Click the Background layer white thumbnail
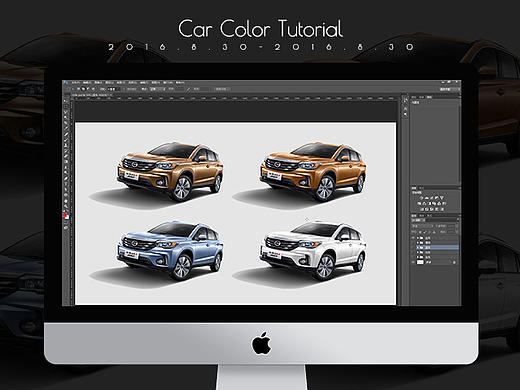The width and height of the screenshot is (520, 390). [420, 262]
